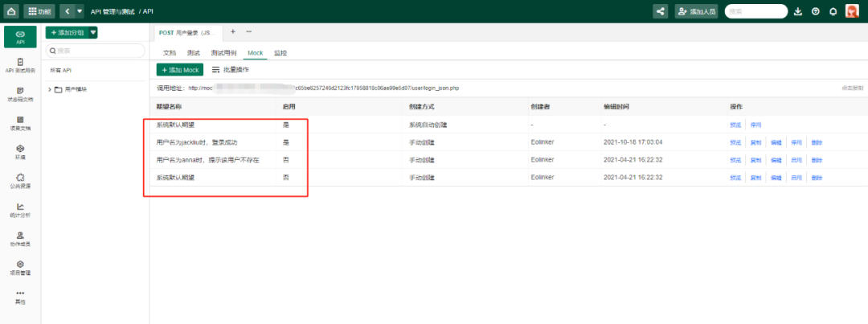Click the notification bell icon
The width and height of the screenshot is (868, 324).
(x=833, y=11)
